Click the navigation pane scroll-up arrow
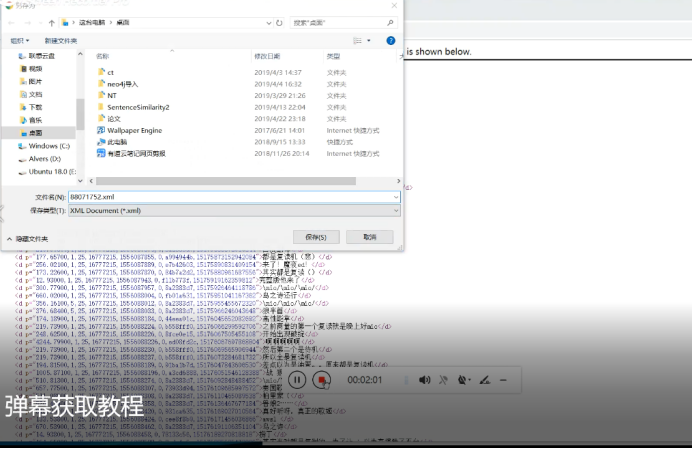The image size is (692, 449). point(80,54)
